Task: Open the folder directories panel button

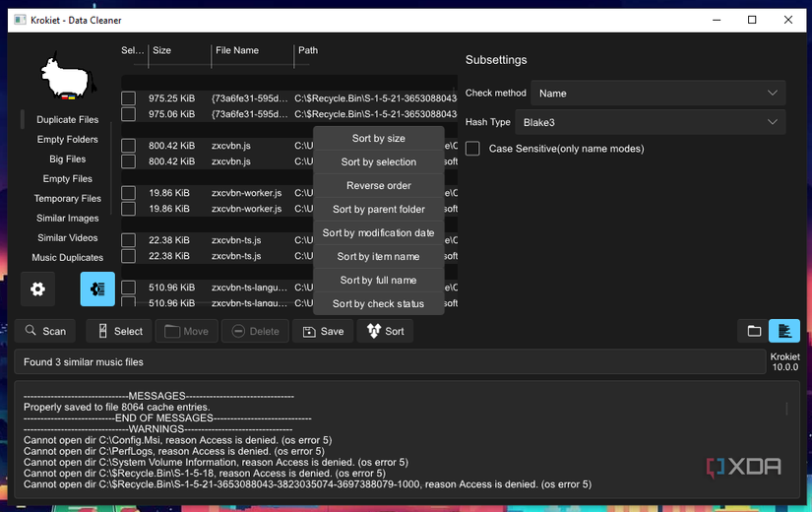Action: pos(754,331)
